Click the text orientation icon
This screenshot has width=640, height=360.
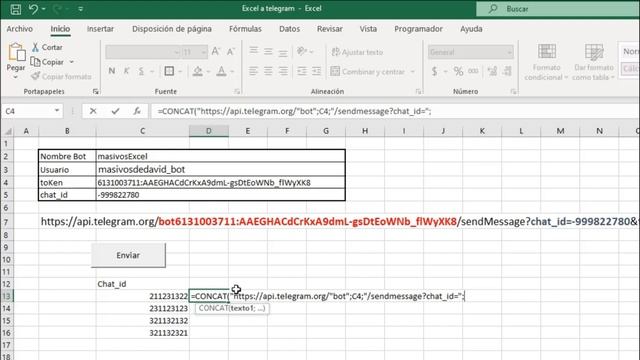pos(302,51)
